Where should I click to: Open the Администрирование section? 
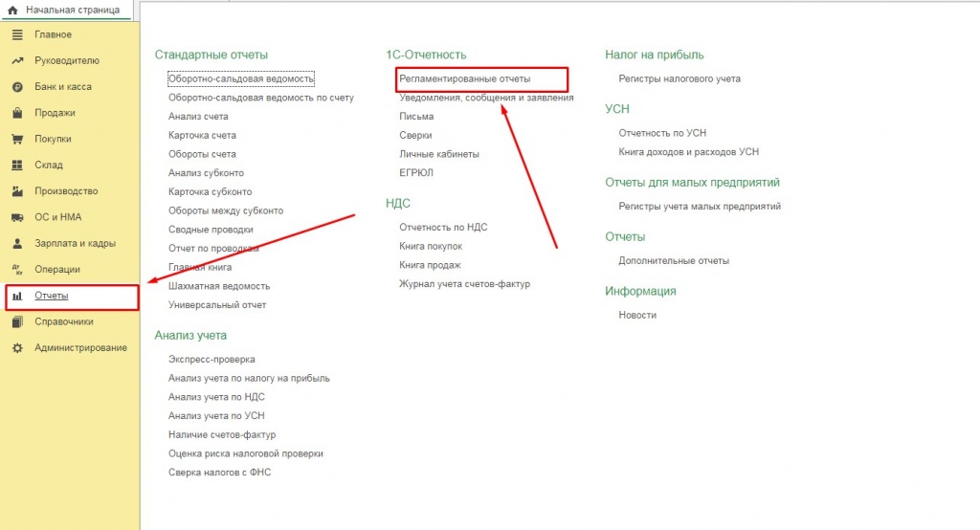coord(80,348)
